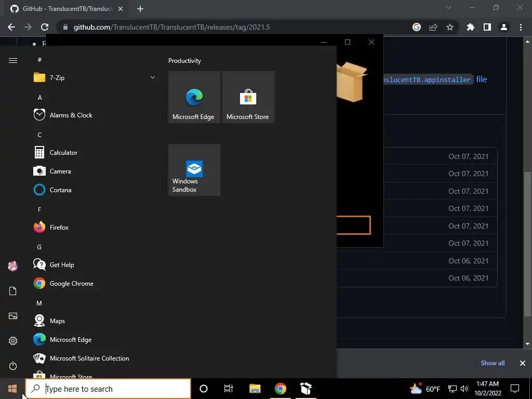Open user account avatar menu
The width and height of the screenshot is (532, 399).
coord(13,266)
